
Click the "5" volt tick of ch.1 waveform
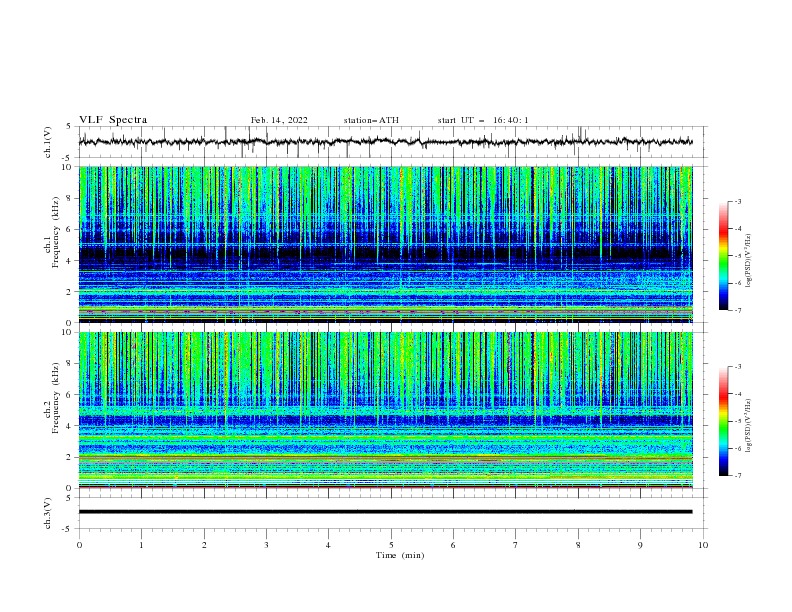(69, 126)
